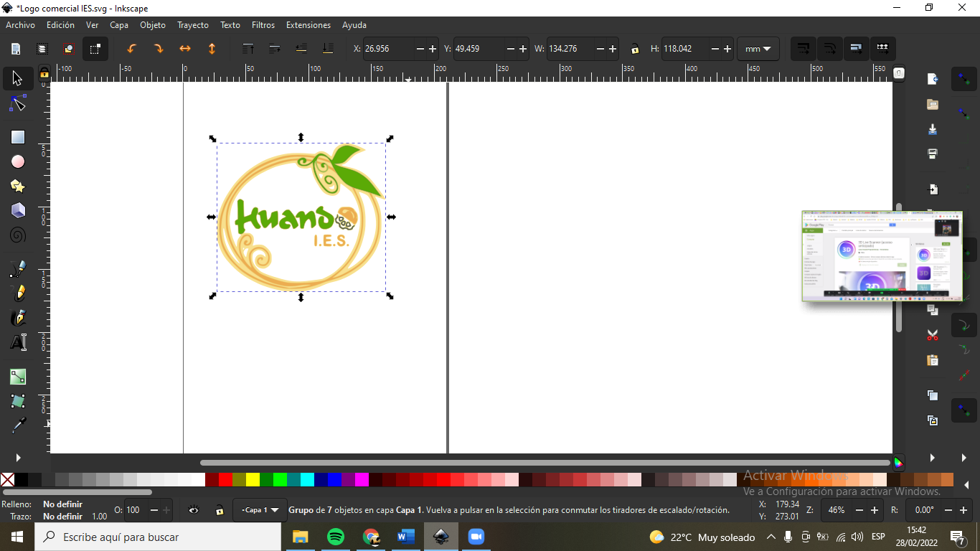
Task: Open the Filtros menu
Action: (263, 25)
